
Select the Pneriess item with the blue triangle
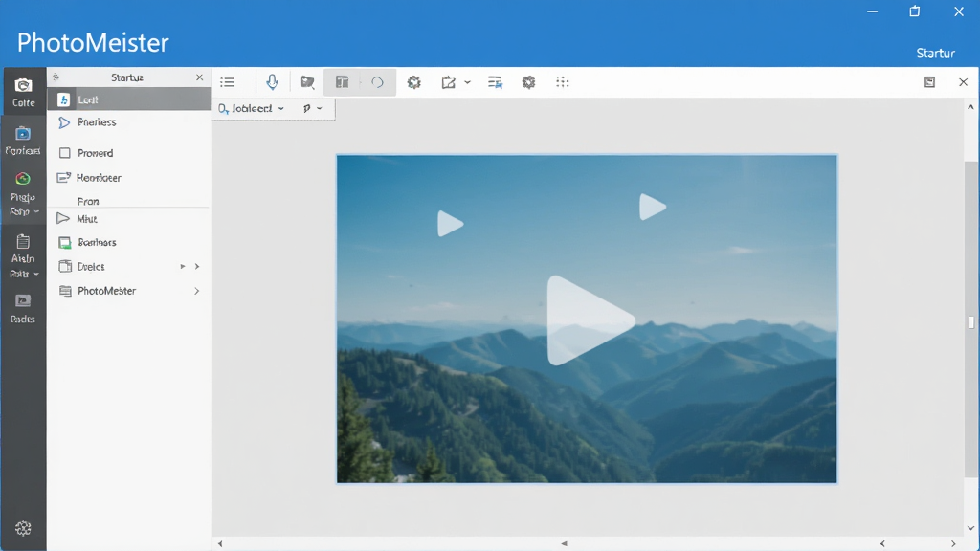[x=129, y=121]
